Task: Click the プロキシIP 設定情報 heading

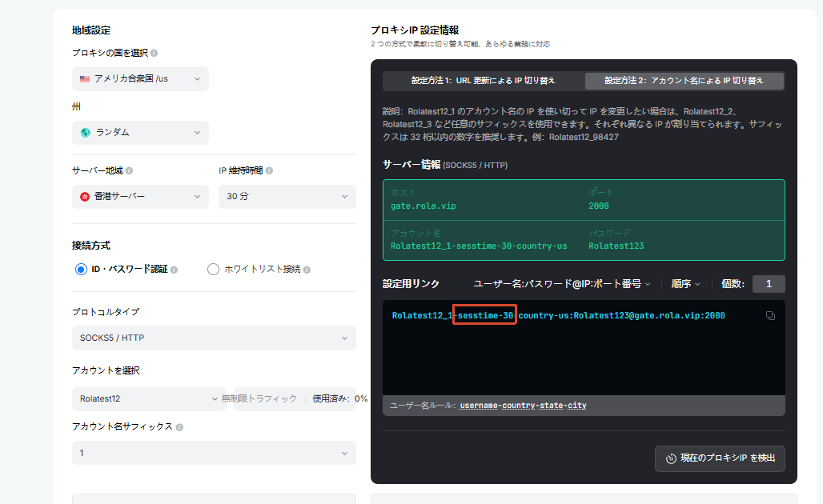Action: pyautogui.click(x=415, y=30)
